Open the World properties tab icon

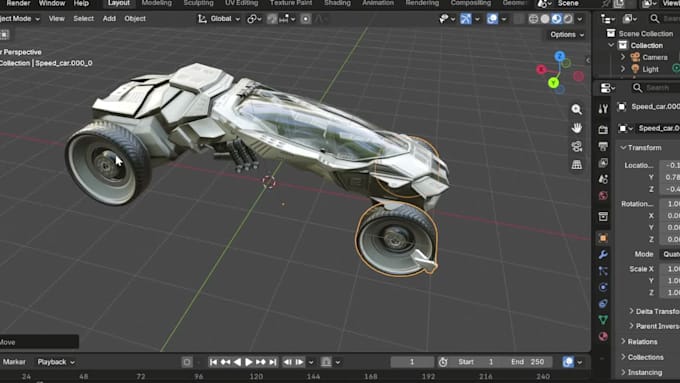click(603, 196)
